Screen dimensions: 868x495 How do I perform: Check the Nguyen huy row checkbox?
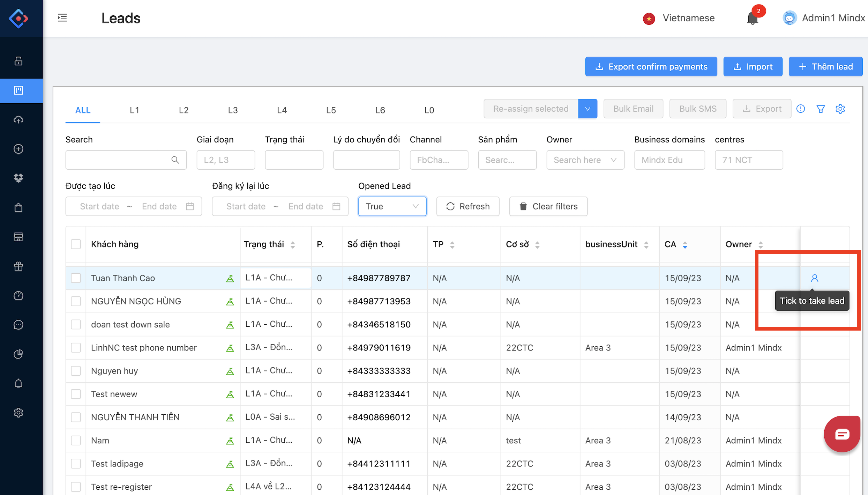76,371
